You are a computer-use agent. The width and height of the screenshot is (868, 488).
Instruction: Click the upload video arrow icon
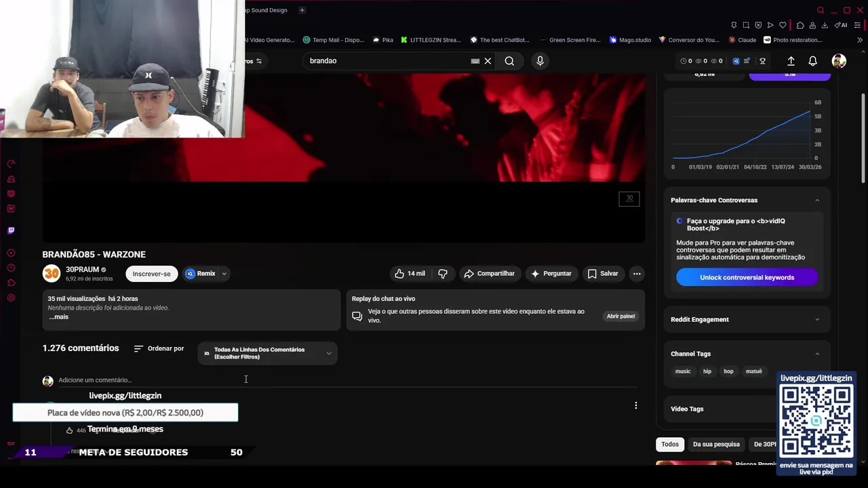point(791,61)
